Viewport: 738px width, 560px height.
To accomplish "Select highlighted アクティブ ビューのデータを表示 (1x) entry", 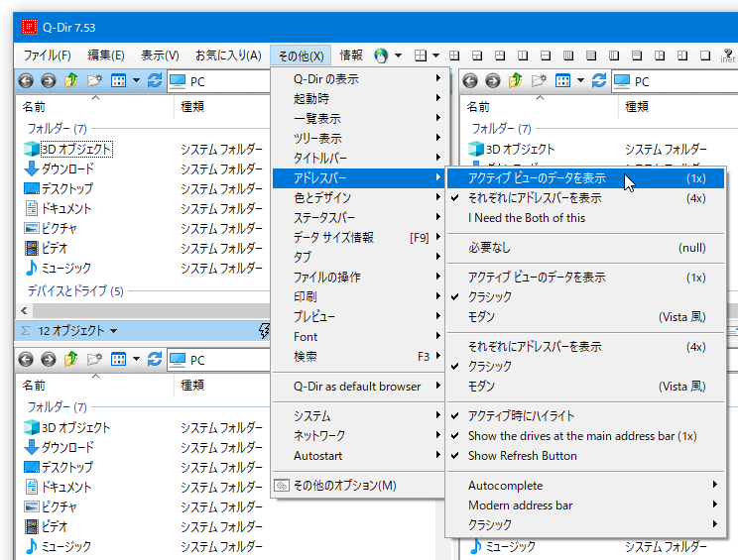I will pyautogui.click(x=585, y=178).
